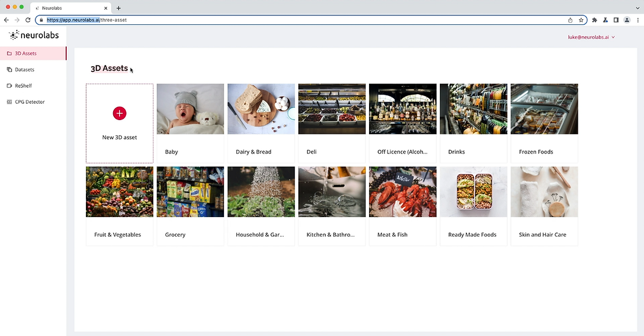Open luke@neurolabs.ai account dropdown

point(591,37)
